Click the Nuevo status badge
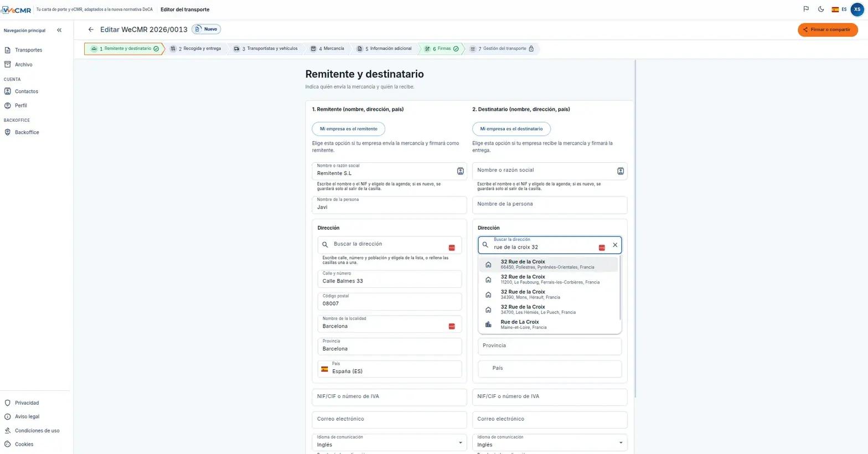The width and height of the screenshot is (868, 454). pyautogui.click(x=206, y=29)
